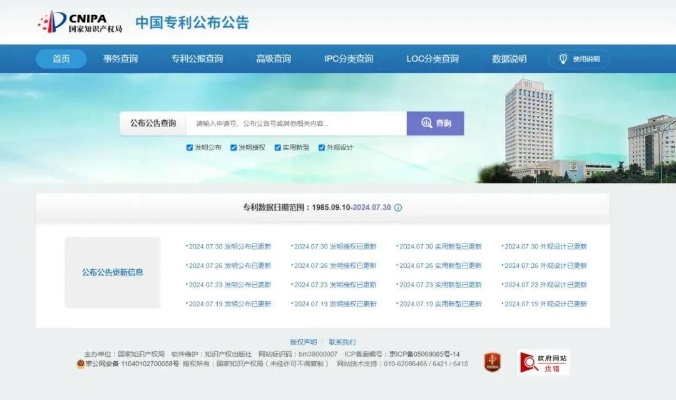Click the magnifier icon on the 查询 button

(426, 123)
